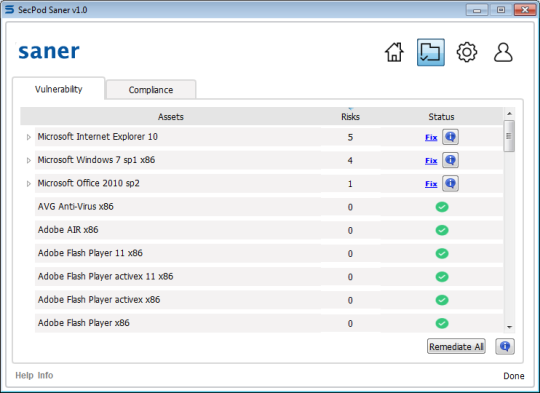Select the Adobe AIR x86 row
Image resolution: width=540 pixels, height=393 pixels.
pyautogui.click(x=269, y=230)
